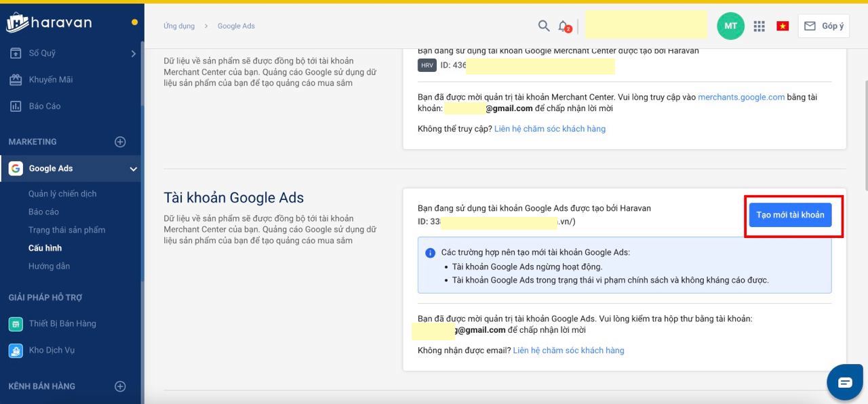868x404 pixels.
Task: Click Liên hệ chăm sóc khách hàng under Google Ads
Action: point(568,350)
